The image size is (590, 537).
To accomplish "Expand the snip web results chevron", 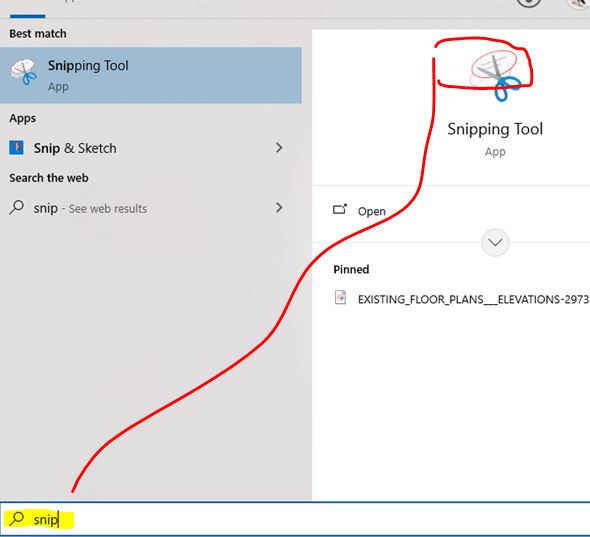I will 279,207.
